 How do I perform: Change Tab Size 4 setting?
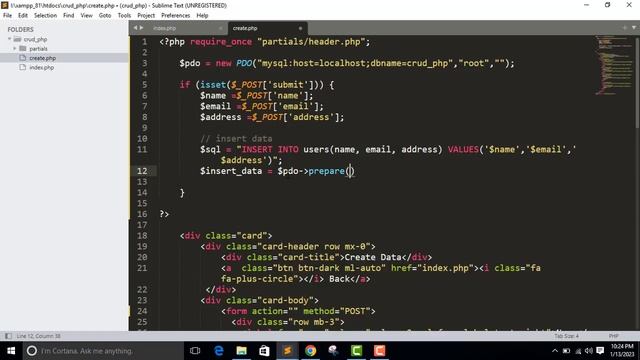(567, 336)
